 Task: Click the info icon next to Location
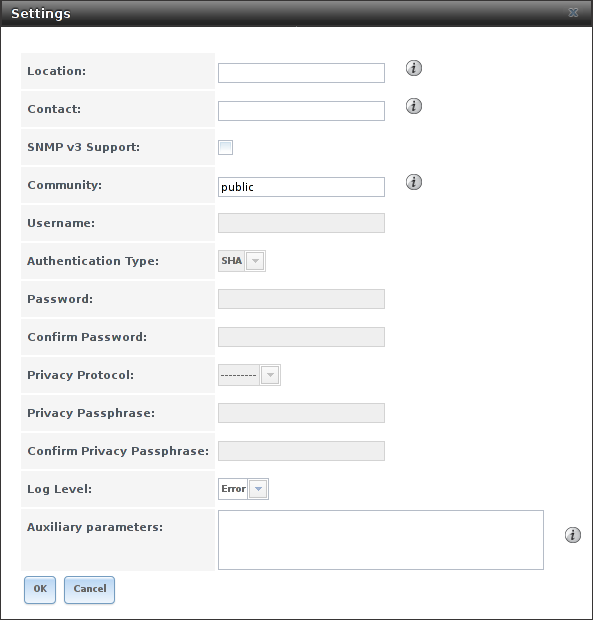click(x=414, y=68)
